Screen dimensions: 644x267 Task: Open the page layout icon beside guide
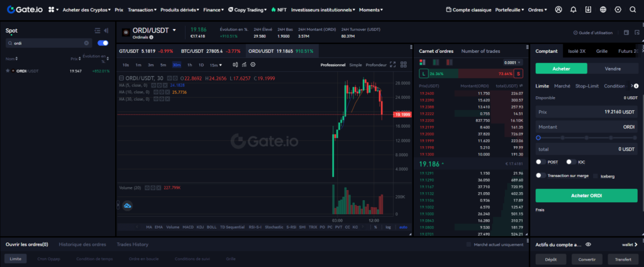pyautogui.click(x=626, y=33)
